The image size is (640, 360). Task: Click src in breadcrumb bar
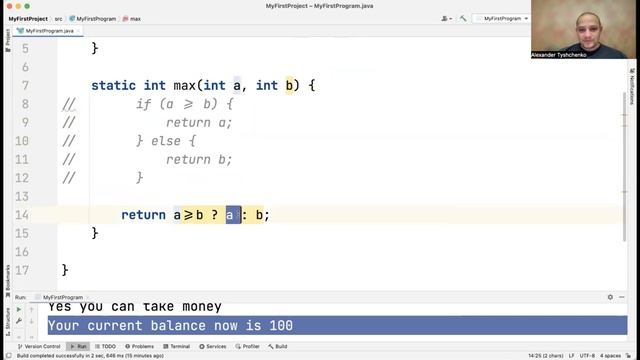pyautogui.click(x=58, y=19)
